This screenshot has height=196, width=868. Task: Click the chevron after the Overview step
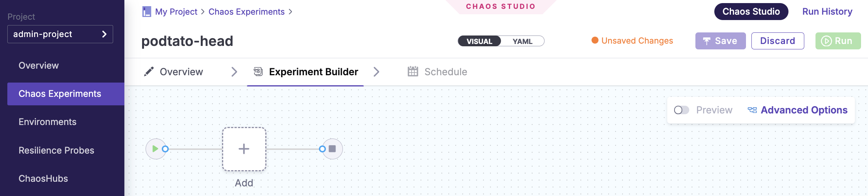tap(234, 72)
